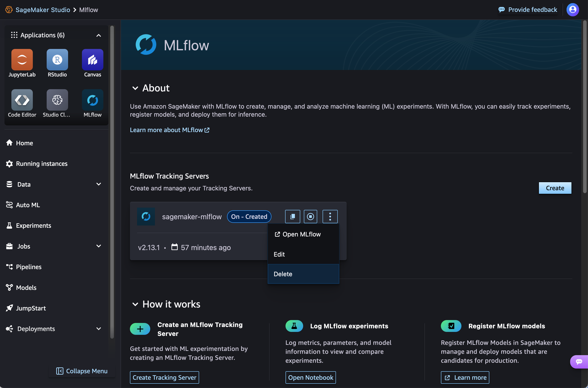This screenshot has height=388, width=588.
Task: Select Open MLflow from context menu
Action: pyautogui.click(x=301, y=234)
